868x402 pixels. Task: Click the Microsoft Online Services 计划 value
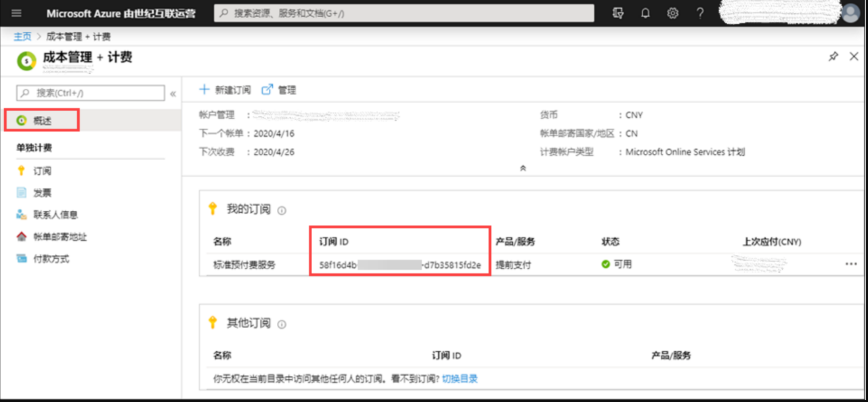pyautogui.click(x=685, y=152)
